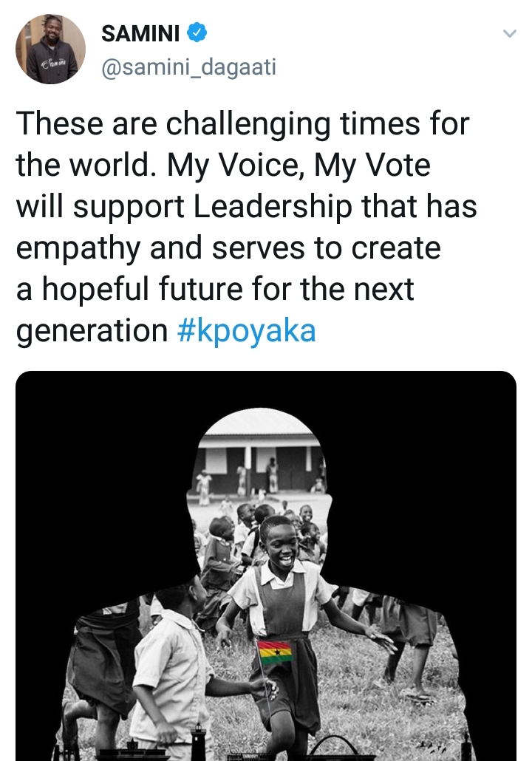Click the phrase "My Voice, My Vote"

tap(299, 165)
